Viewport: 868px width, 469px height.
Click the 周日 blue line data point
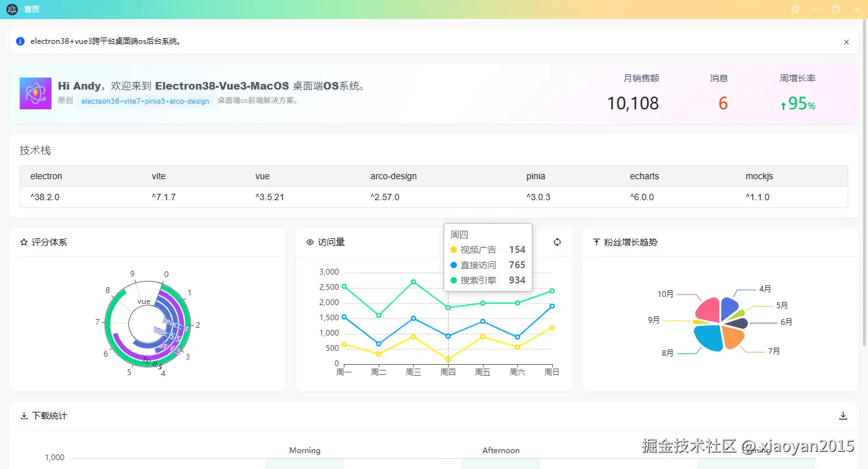coord(552,306)
